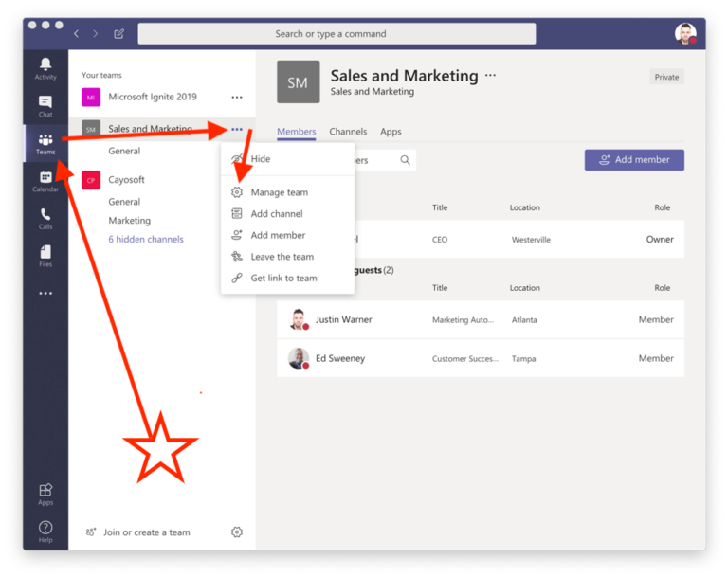Open General channel under Sales and Marketing
The image size is (728, 577).
click(x=124, y=151)
